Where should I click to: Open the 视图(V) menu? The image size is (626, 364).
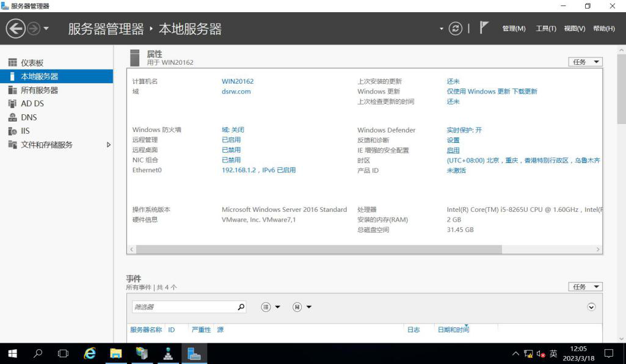[575, 29]
